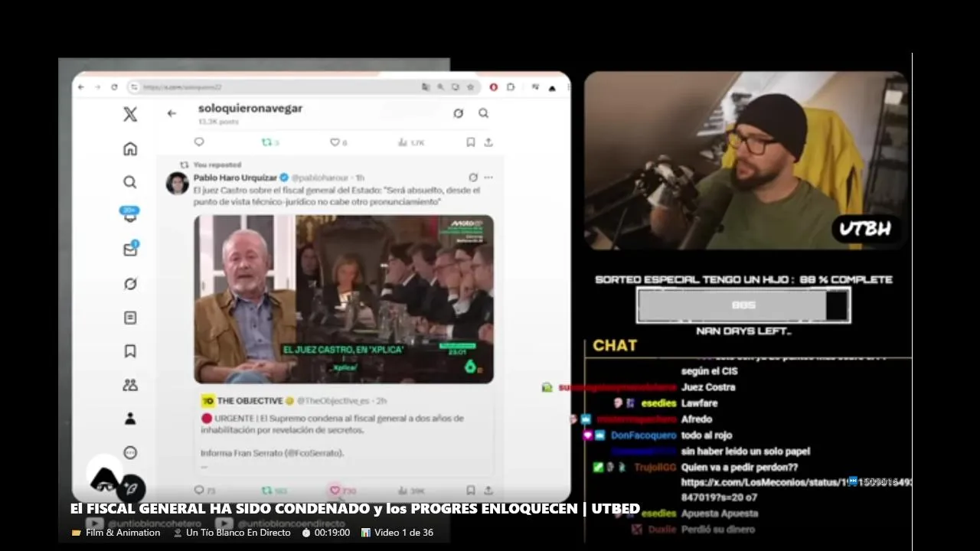The image size is (980, 551).
Task: Open the x.com/LosMeconios link in chat
Action: tap(796, 490)
